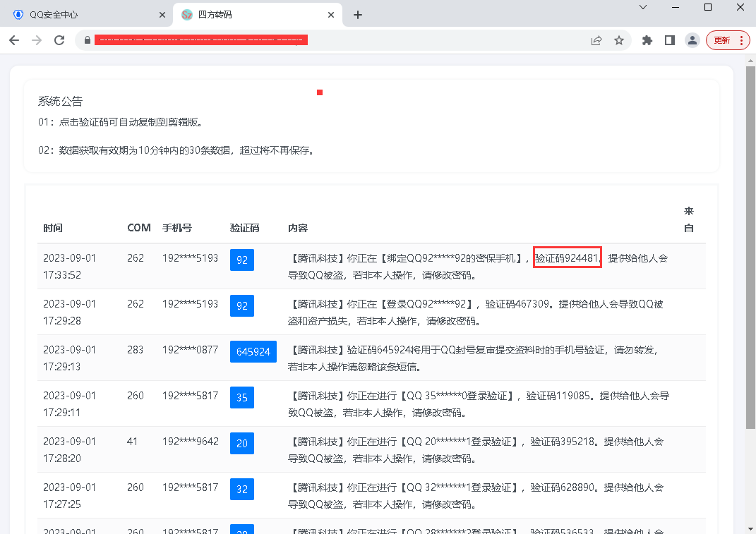This screenshot has height=534, width=756.
Task: Open Chrome's three-dot menu
Action: pyautogui.click(x=741, y=40)
